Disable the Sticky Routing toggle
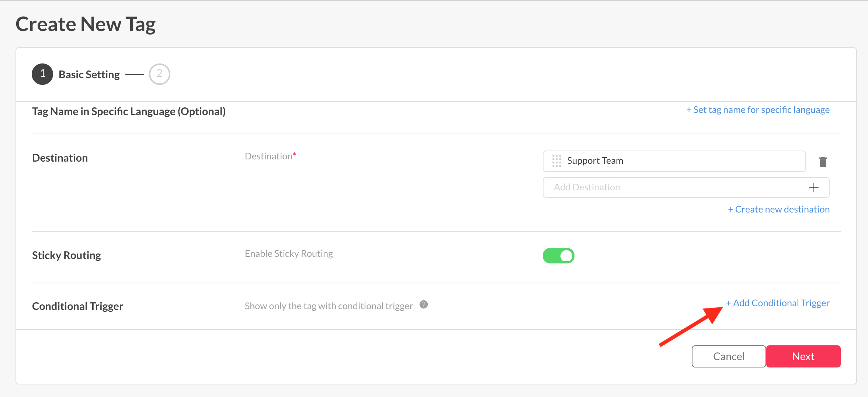Image resolution: width=868 pixels, height=397 pixels. [558, 256]
